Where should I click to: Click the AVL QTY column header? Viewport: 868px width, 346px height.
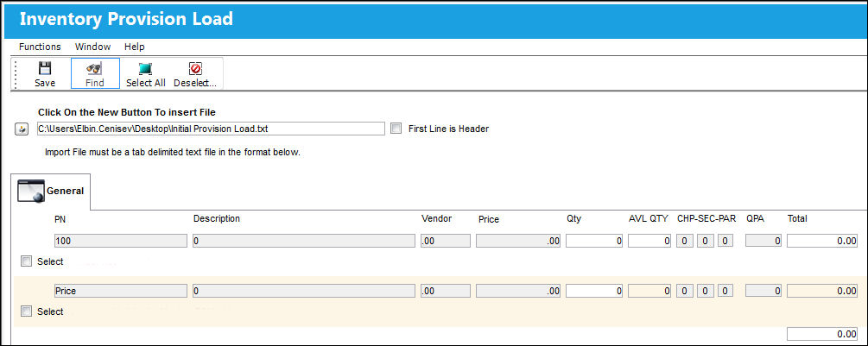[x=648, y=218]
